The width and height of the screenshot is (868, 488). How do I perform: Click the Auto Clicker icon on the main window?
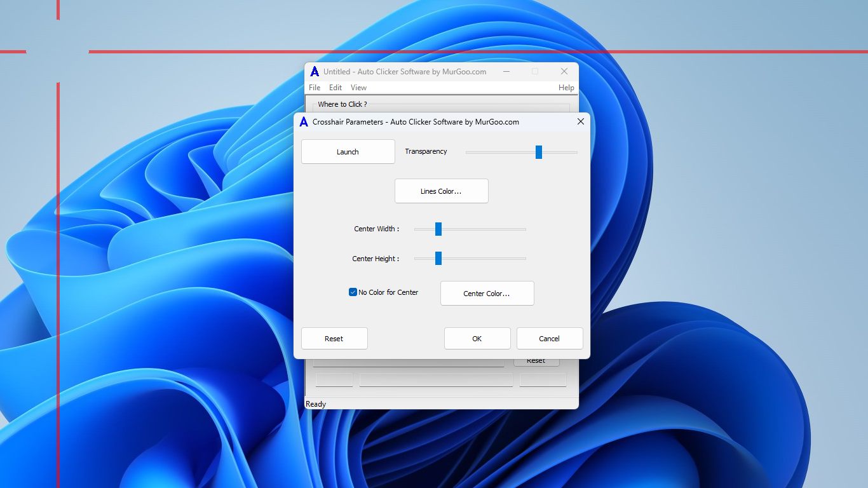(x=315, y=71)
